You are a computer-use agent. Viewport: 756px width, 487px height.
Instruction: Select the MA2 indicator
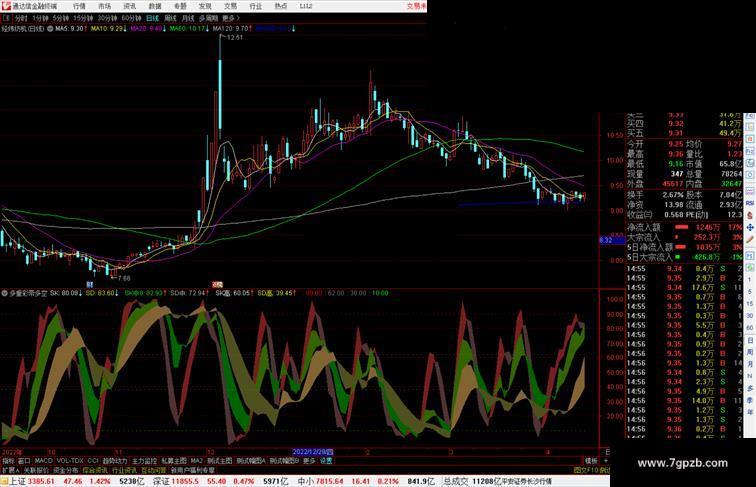click(x=197, y=461)
